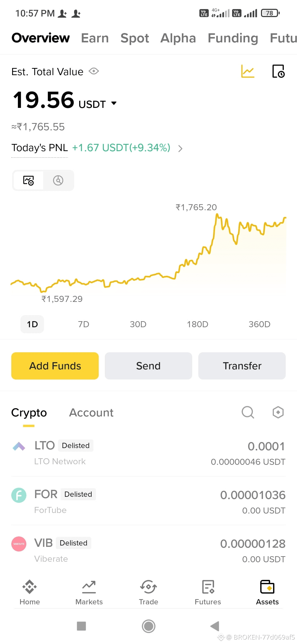Hide balance with the eye icon

click(94, 71)
